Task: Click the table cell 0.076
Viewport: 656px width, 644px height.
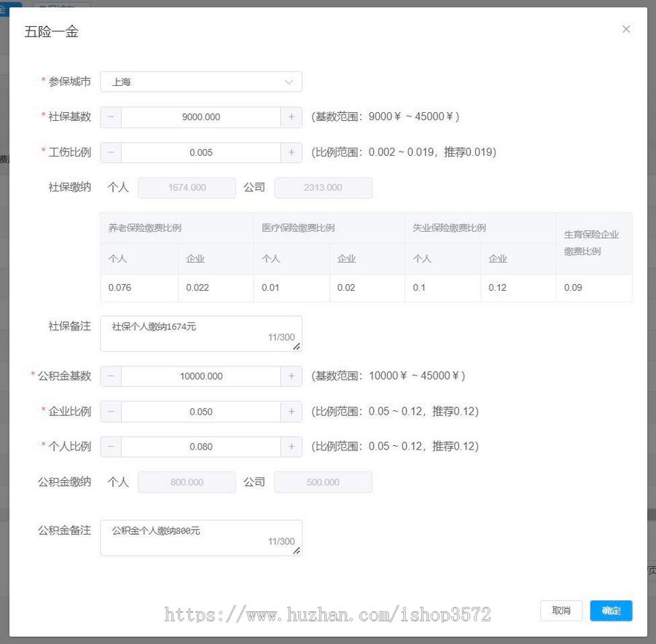Action: click(x=139, y=288)
